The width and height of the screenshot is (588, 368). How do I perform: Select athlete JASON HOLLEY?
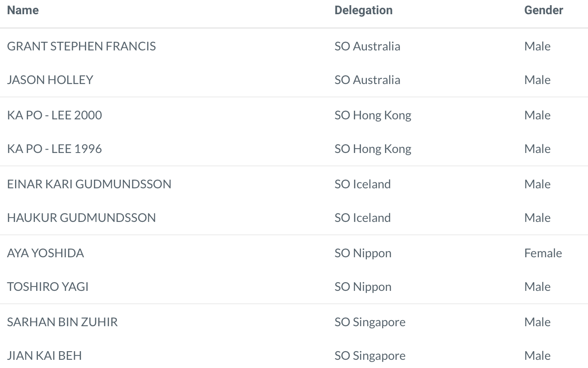50,80
